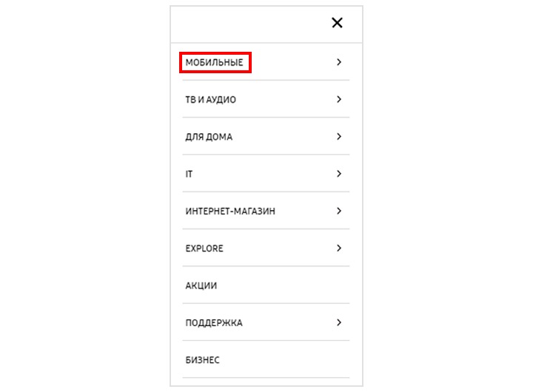Expand the ТВ и Аудио chevron arrow
This screenshot has height=392, width=533.
(339, 99)
